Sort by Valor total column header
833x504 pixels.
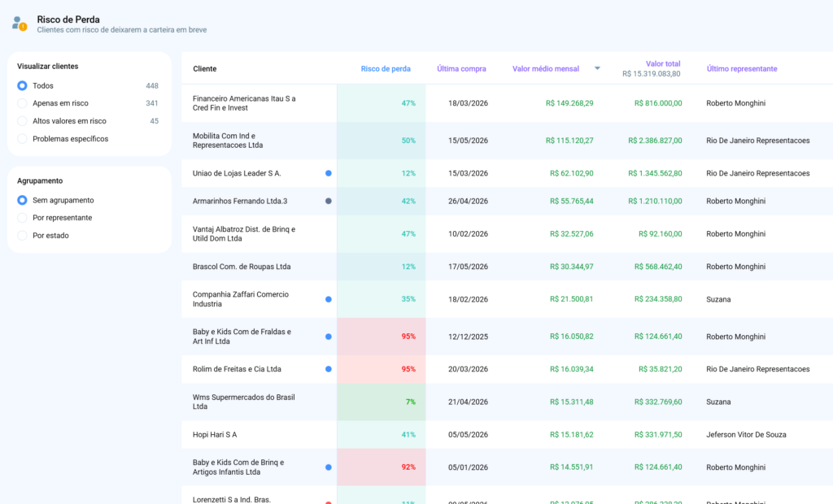pos(663,63)
